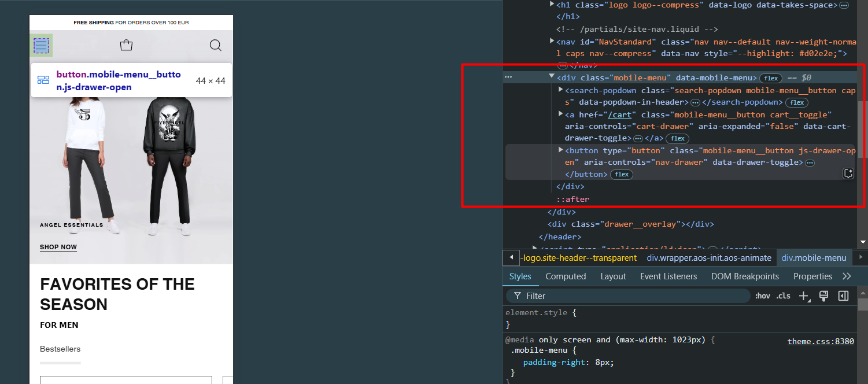Expand ellipsis inside the button drawer-toggle element

(x=810, y=163)
